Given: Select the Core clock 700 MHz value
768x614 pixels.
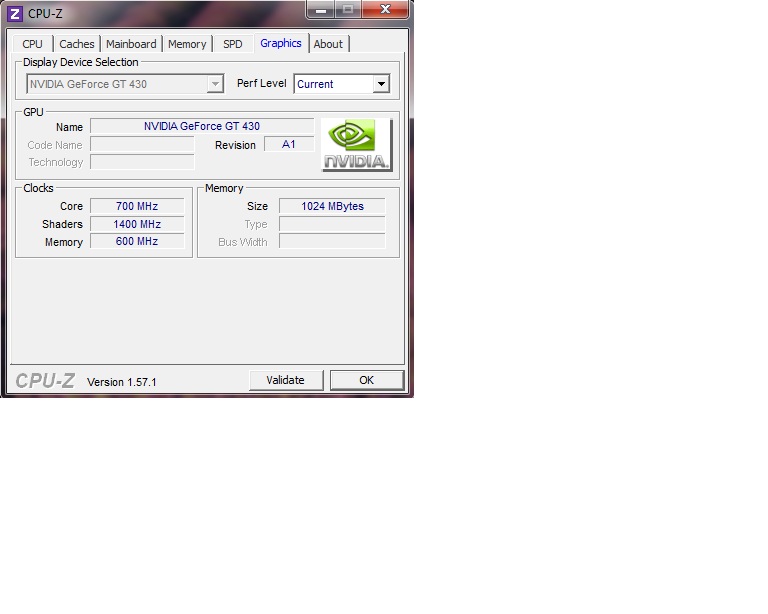Looking at the screenshot, I should point(137,206).
